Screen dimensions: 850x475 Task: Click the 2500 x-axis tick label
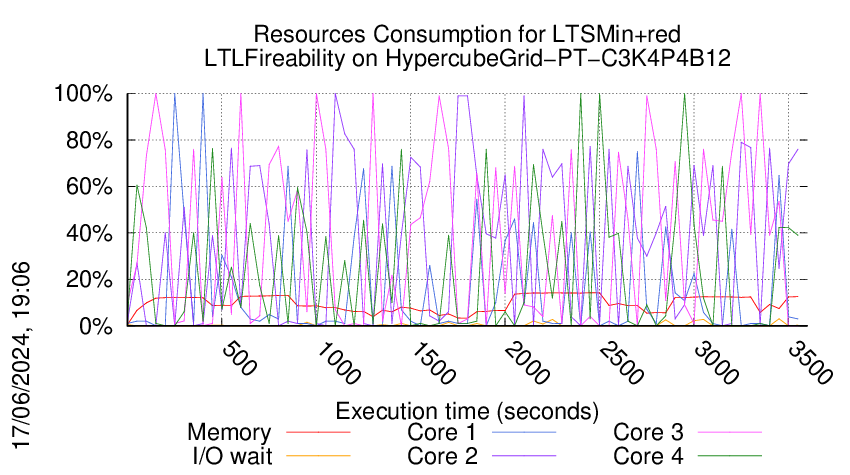[x=621, y=363]
